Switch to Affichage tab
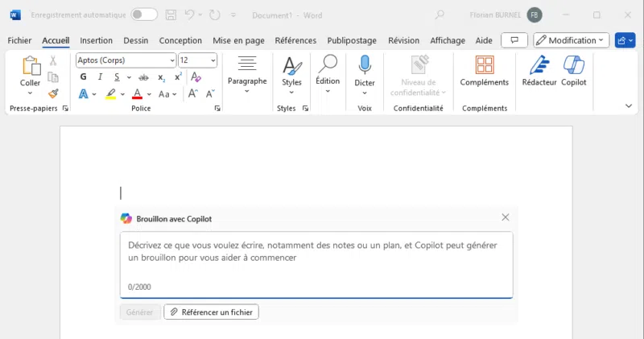 448,40
